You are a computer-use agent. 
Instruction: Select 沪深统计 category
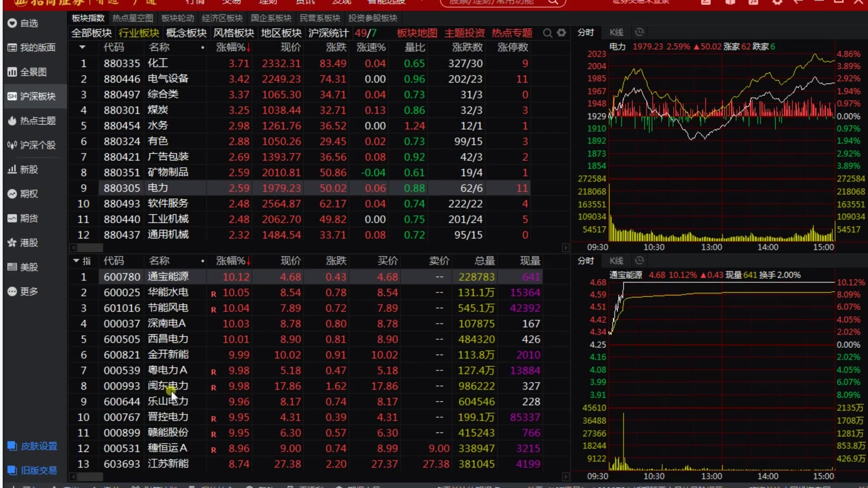[329, 33]
